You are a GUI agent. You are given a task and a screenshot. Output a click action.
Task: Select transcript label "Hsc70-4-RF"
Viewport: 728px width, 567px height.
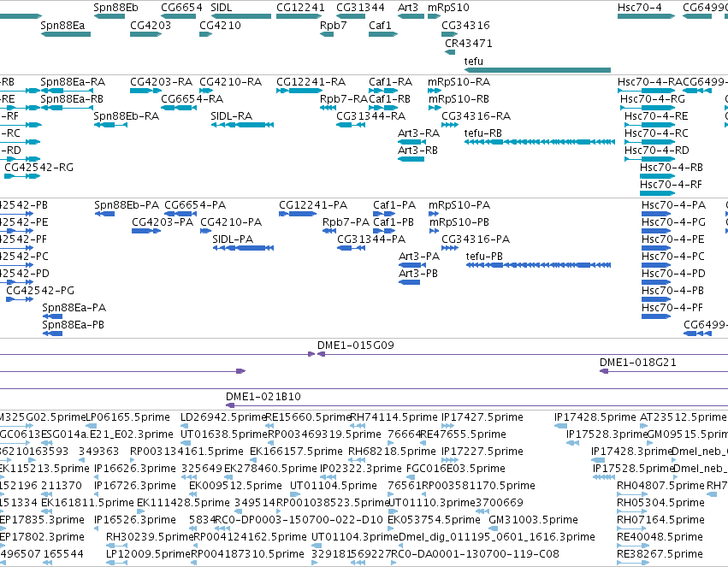(x=671, y=185)
